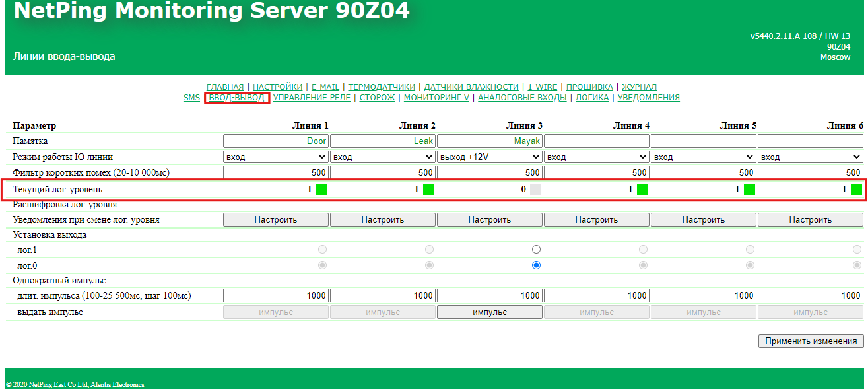
Task: Click Настроить notifications button for Line 1
Action: click(276, 220)
